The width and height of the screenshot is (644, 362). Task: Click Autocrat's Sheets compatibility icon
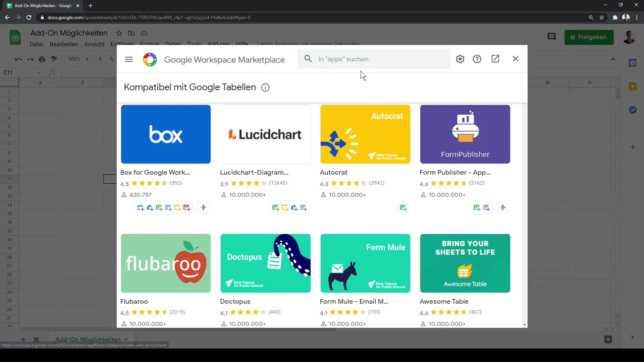403,208
